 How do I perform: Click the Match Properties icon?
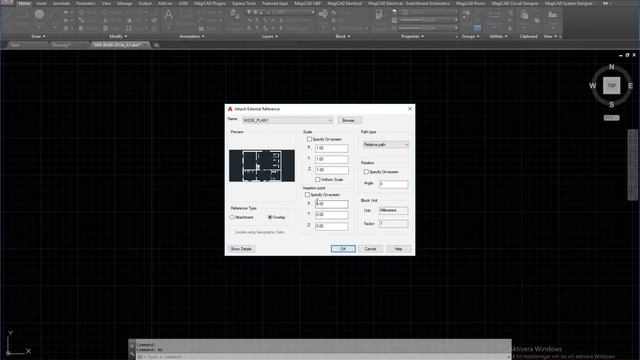(x=379, y=16)
